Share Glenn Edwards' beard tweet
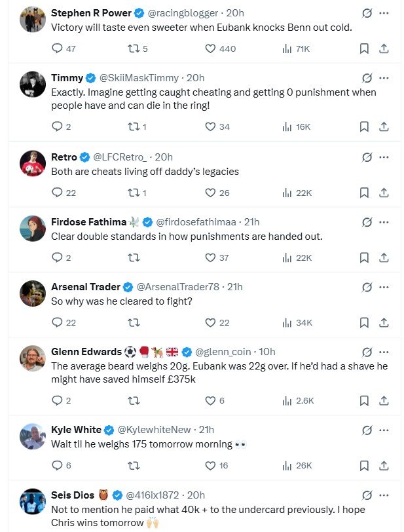Viewport: 404px width, 532px height. click(x=384, y=400)
